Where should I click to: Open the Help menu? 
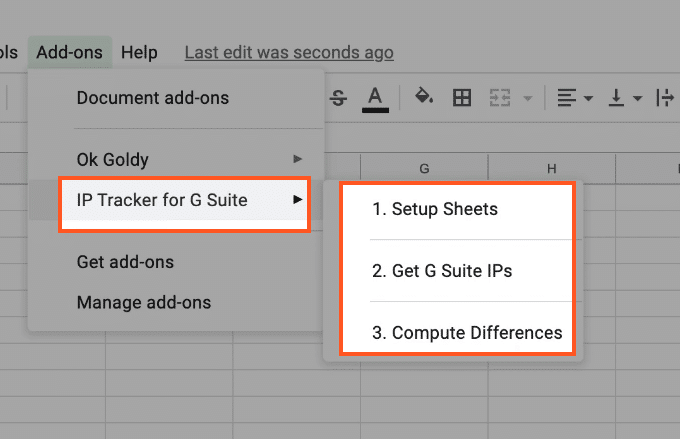139,52
